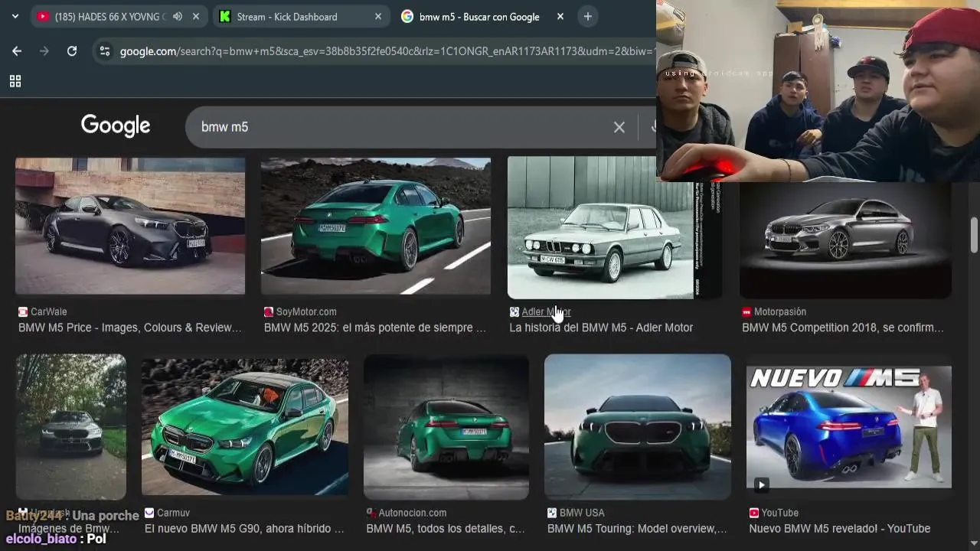Select the bmw m5 - Buscar con Google tab

point(479,16)
